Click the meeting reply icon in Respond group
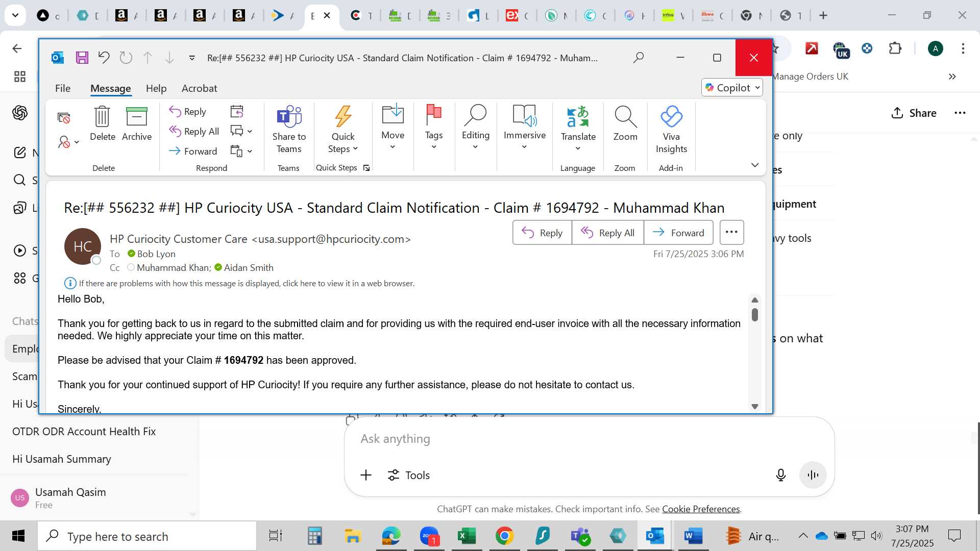 pos(237,111)
